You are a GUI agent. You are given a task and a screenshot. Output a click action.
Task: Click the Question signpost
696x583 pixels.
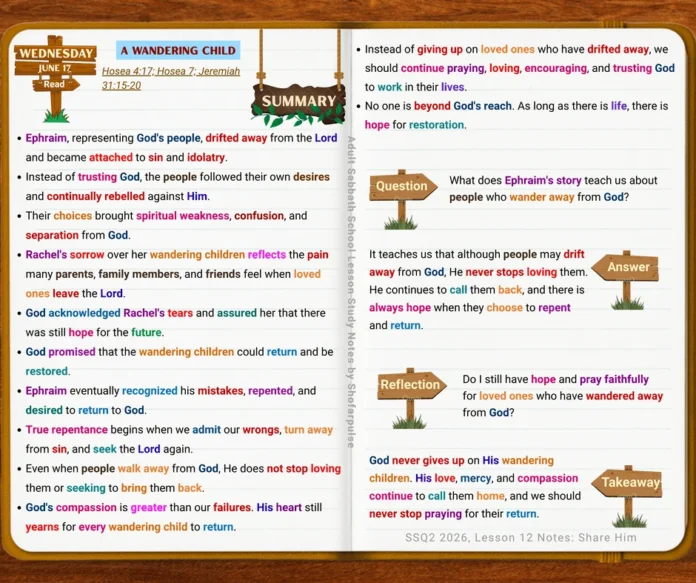[402, 199]
